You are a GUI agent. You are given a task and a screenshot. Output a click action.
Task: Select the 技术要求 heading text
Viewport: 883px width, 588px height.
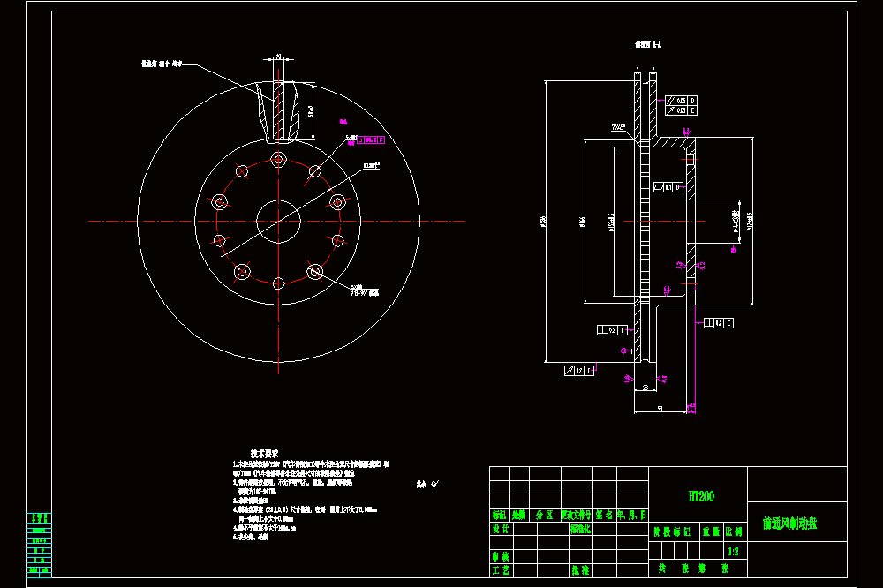click(264, 454)
